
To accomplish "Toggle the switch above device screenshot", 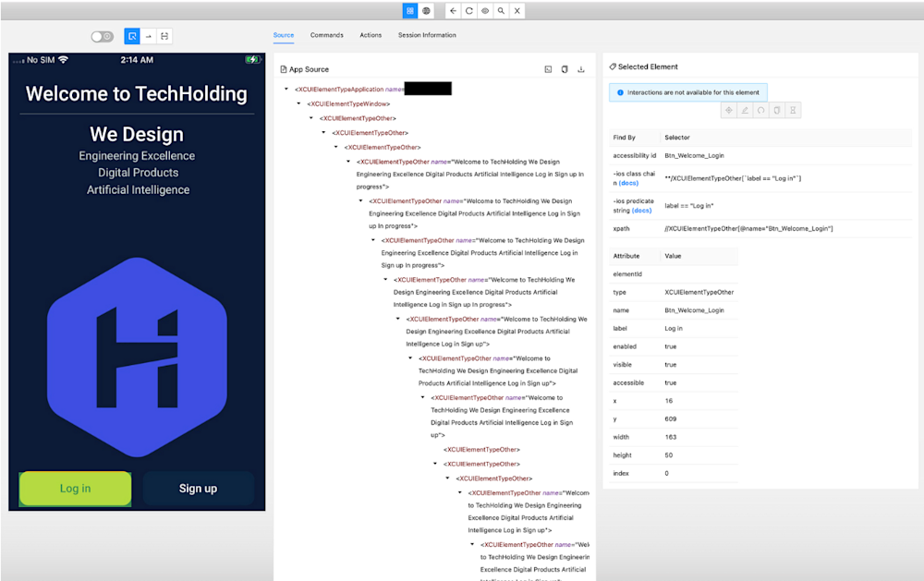I will coord(102,36).
